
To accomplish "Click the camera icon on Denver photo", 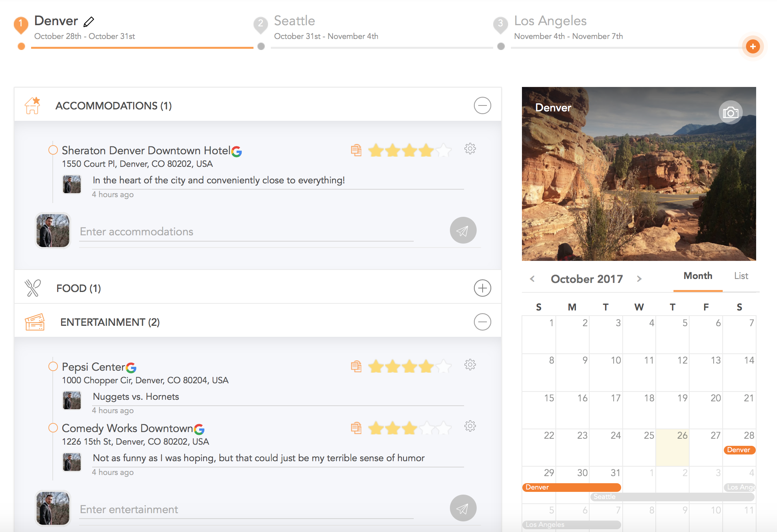I will click(x=730, y=113).
